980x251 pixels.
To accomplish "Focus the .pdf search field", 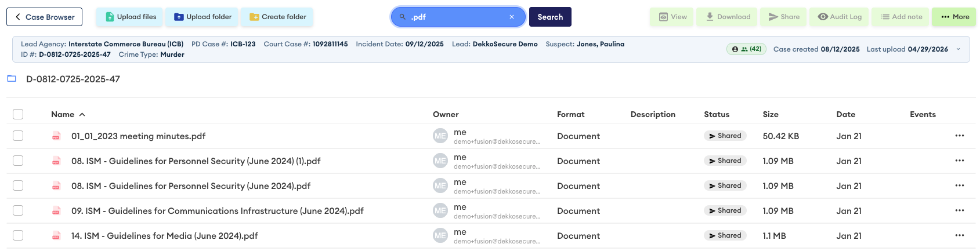I will point(458,17).
